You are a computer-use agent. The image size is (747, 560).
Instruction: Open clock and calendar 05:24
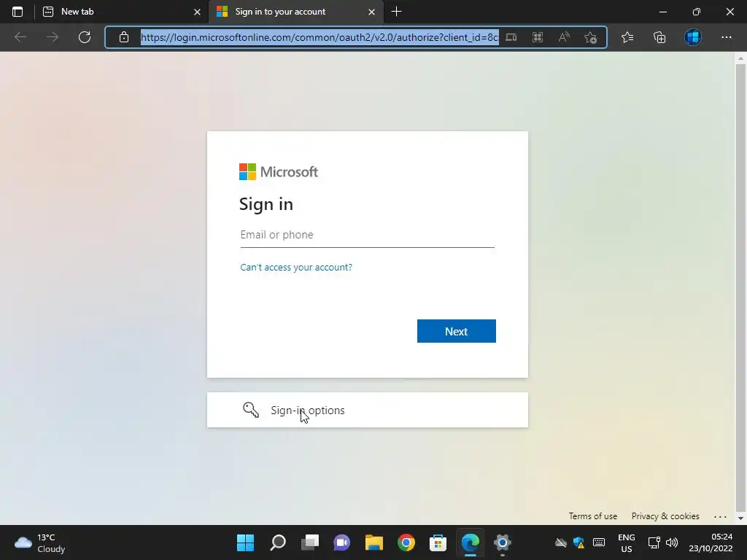[x=711, y=542]
